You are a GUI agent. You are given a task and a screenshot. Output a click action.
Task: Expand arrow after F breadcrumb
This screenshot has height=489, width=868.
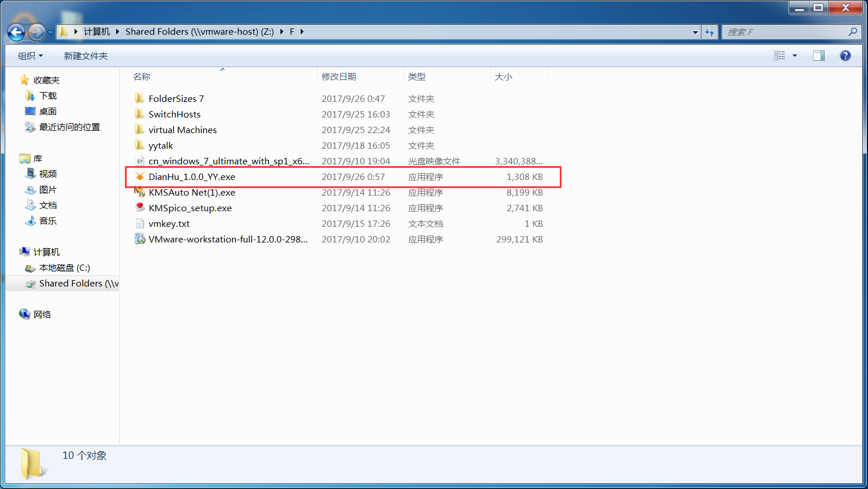[x=301, y=32]
